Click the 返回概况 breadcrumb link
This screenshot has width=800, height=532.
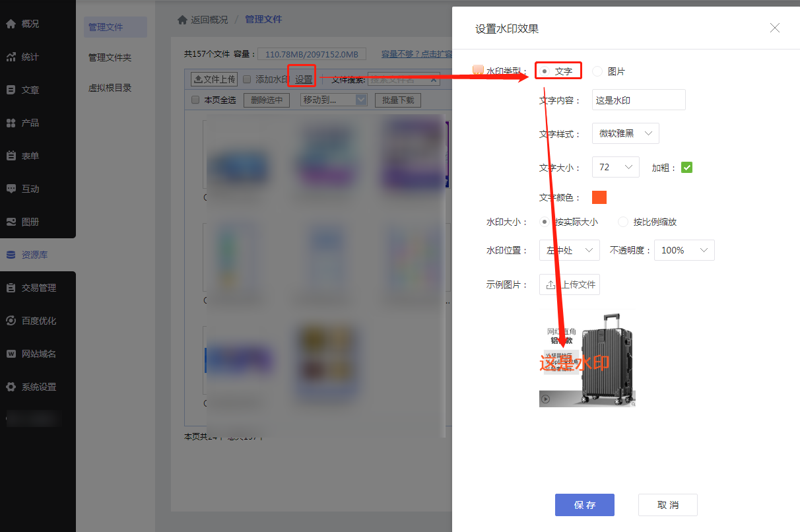209,20
